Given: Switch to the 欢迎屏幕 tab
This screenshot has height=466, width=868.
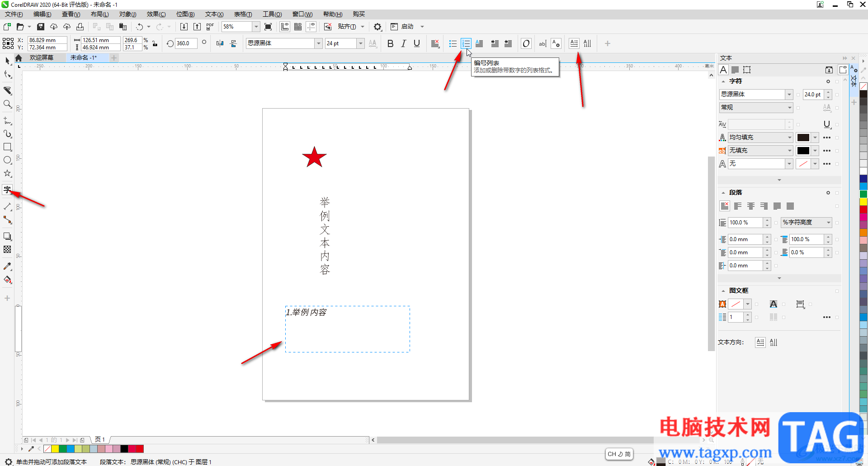Looking at the screenshot, I should pos(42,58).
